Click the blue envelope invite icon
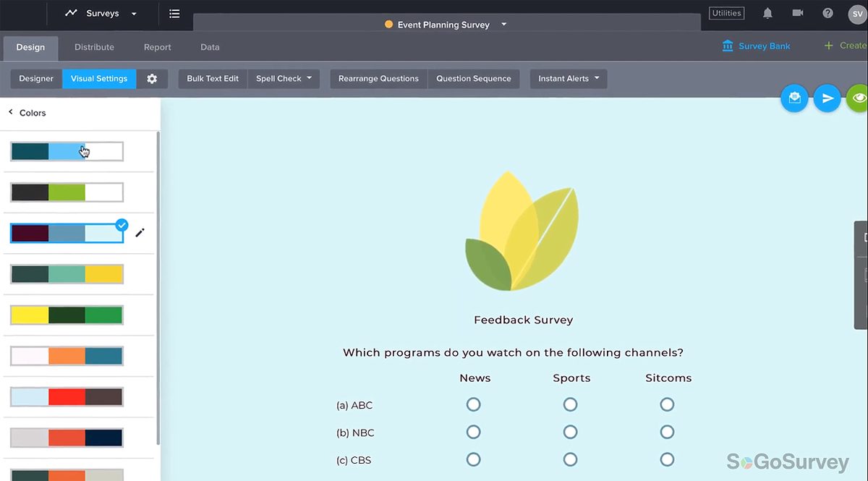The height and width of the screenshot is (481, 868). click(x=794, y=98)
